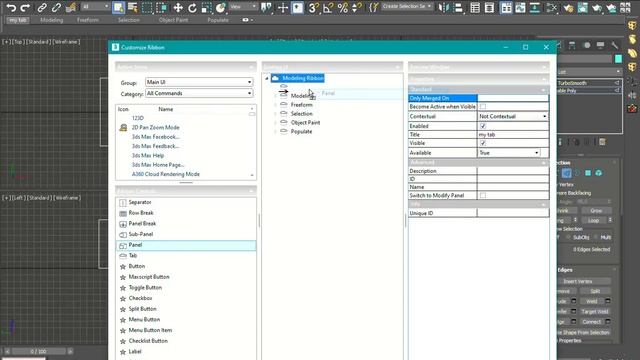Open the Select by Name tool

coord(133,7)
